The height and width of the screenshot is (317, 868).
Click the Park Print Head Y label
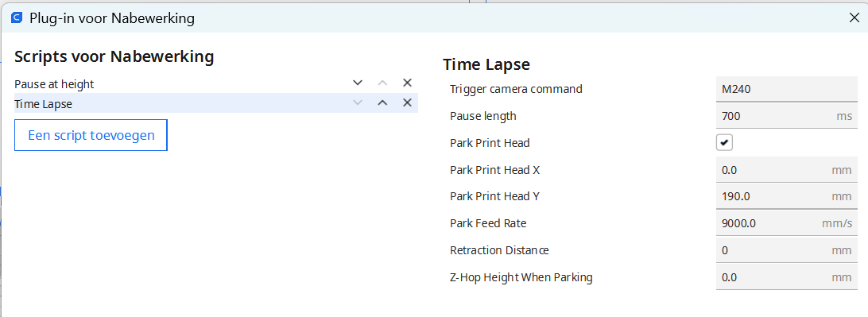click(495, 196)
